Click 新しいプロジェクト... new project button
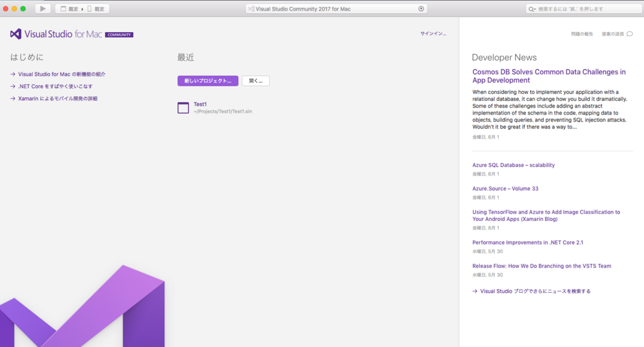644x347 pixels. [x=208, y=81]
